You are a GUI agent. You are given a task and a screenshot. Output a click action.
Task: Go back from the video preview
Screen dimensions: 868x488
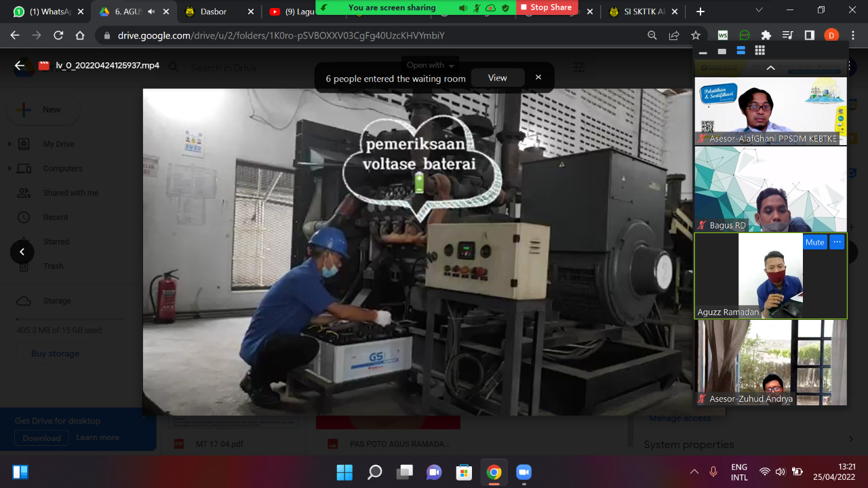pyautogui.click(x=20, y=66)
